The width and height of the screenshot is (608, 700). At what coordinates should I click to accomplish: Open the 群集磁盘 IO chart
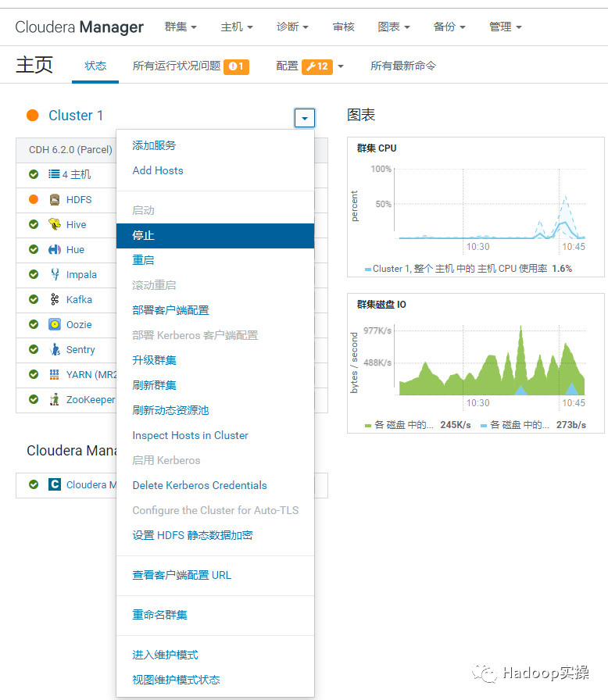(476, 363)
